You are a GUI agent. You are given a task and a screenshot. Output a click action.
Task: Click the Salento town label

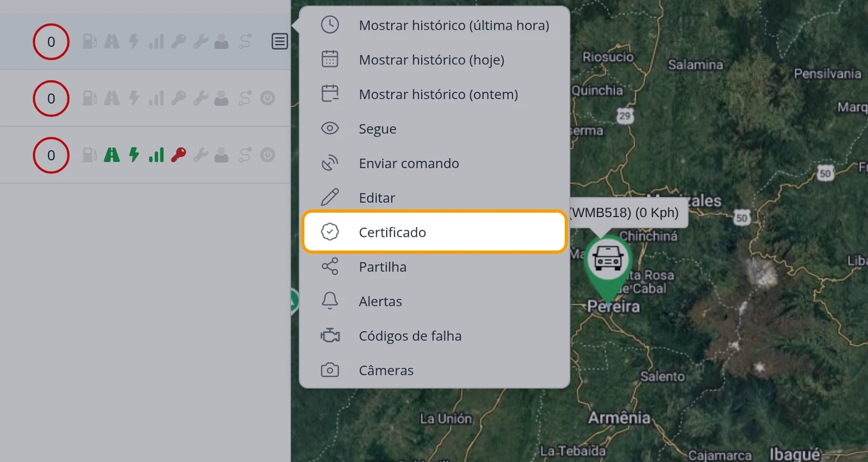(663, 376)
